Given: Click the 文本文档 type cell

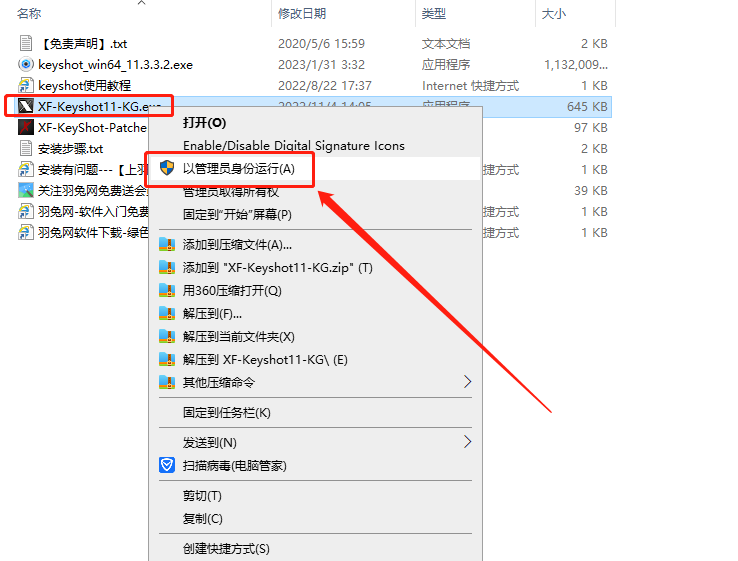Looking at the screenshot, I should (446, 44).
